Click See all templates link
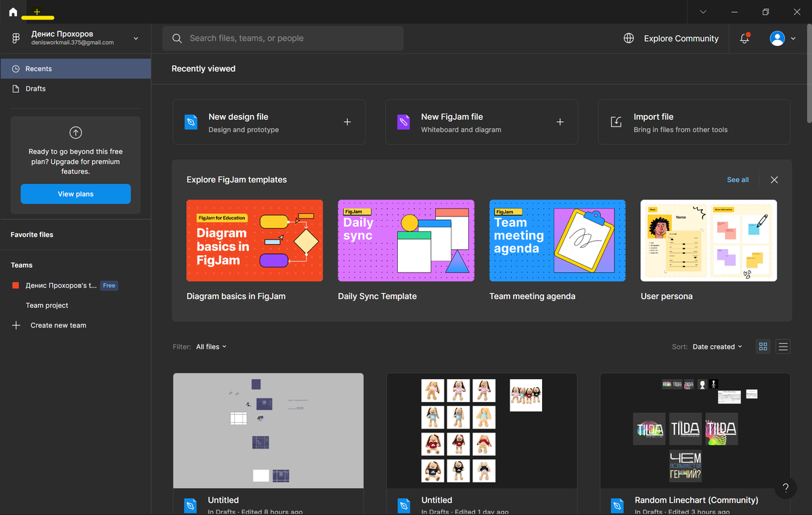This screenshot has width=812, height=515. coord(738,180)
